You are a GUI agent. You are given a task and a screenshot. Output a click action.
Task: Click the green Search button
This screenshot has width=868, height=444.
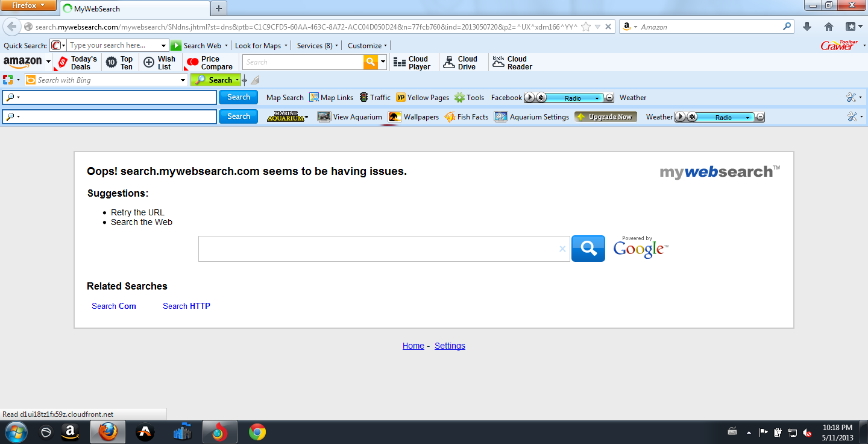coord(215,80)
